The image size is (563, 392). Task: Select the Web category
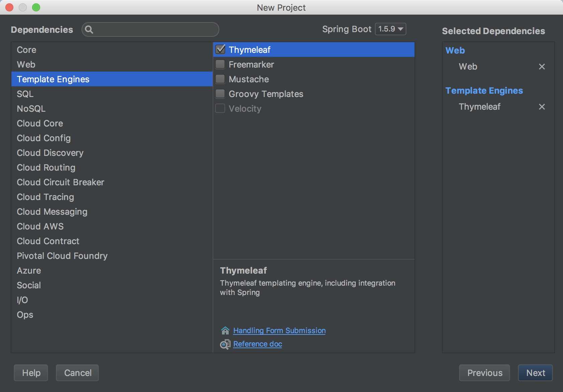pos(112,64)
